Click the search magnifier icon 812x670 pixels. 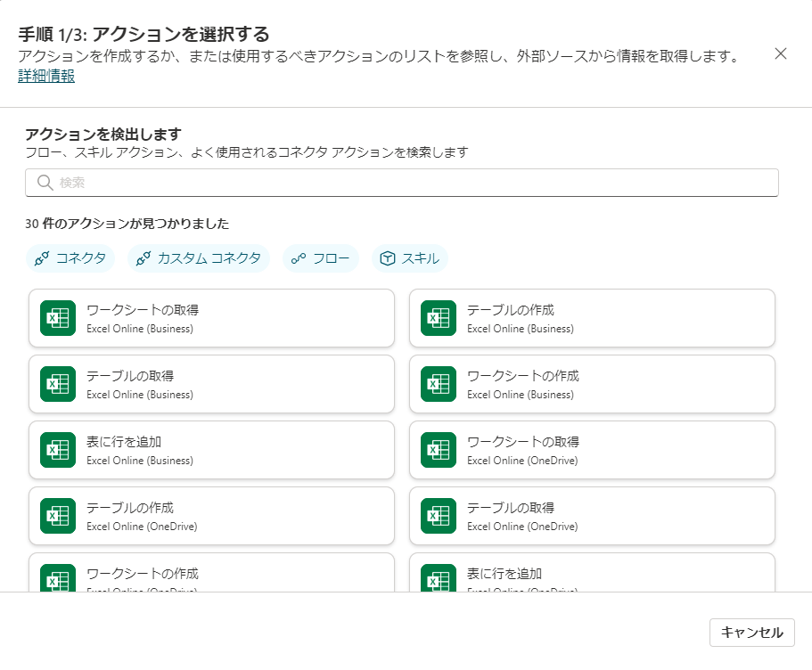click(x=45, y=183)
